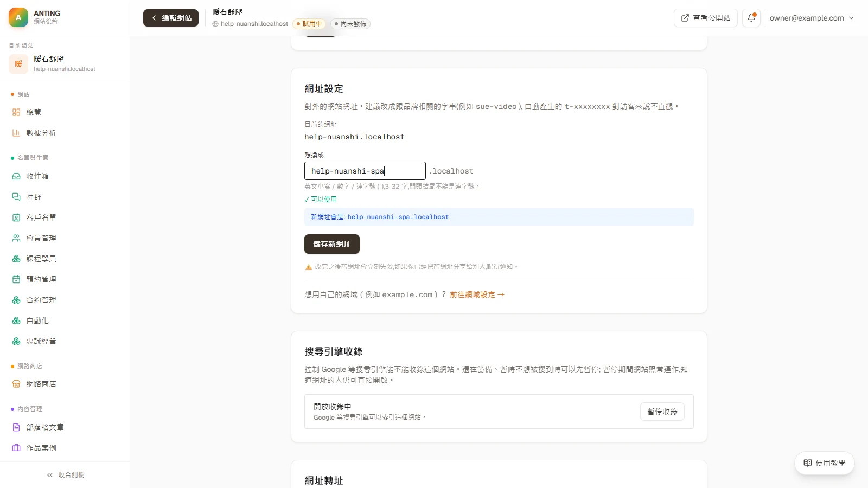Click the 暖石舒壓 current site selector
Image resolution: width=868 pixels, height=488 pixels.
(65, 64)
